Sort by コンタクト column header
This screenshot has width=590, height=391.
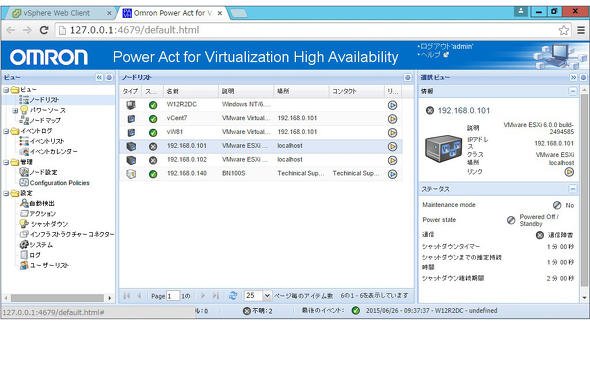click(357, 91)
